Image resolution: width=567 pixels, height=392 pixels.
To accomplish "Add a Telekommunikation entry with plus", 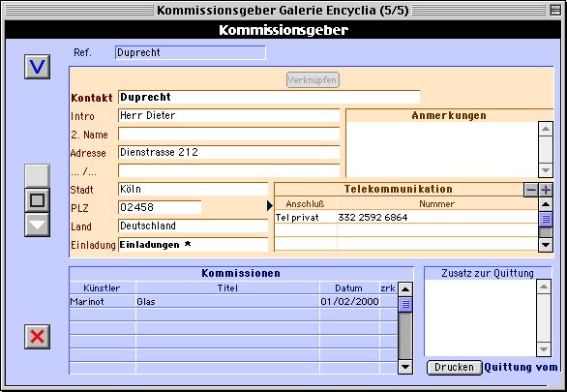I will (546, 190).
